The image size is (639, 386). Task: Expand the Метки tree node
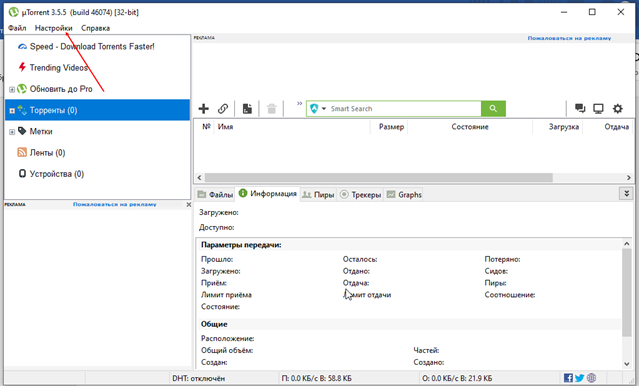coord(12,132)
